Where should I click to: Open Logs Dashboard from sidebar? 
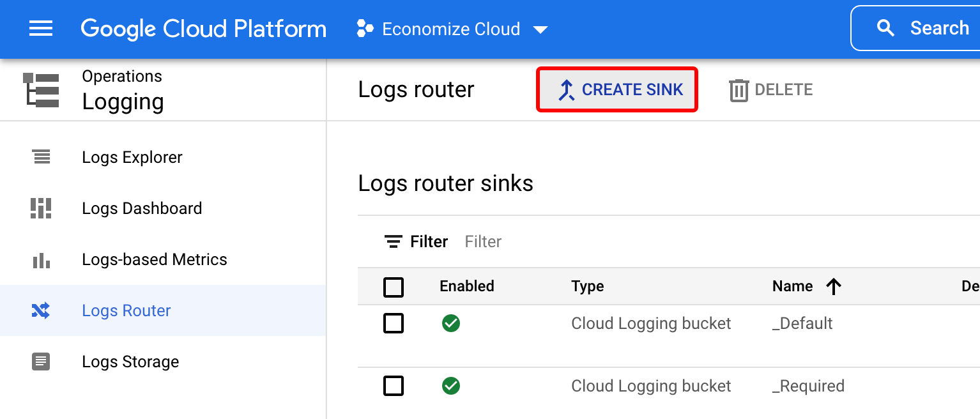[163, 208]
